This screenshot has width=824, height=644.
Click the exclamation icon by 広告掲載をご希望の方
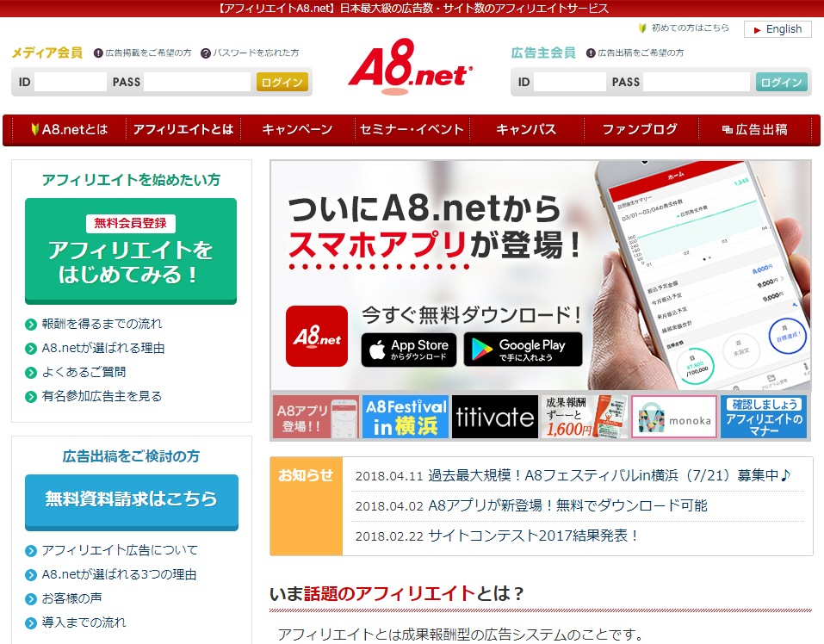[98, 53]
